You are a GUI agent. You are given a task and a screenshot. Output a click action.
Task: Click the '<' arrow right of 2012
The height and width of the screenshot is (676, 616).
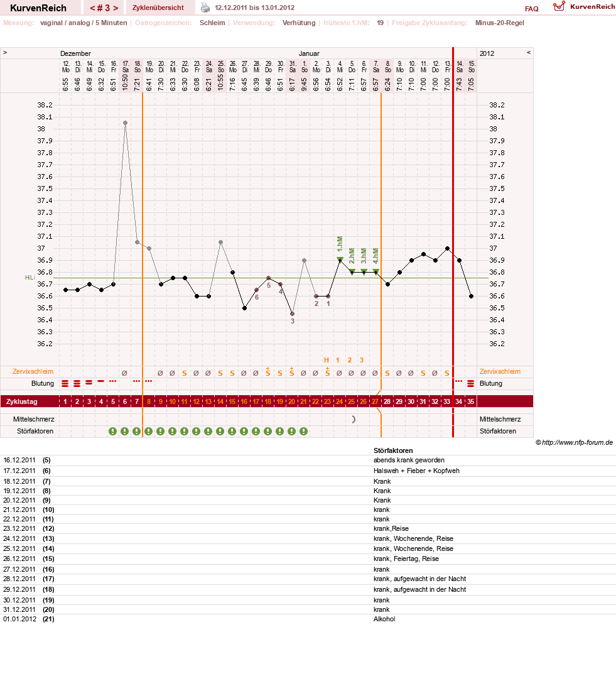(529, 53)
